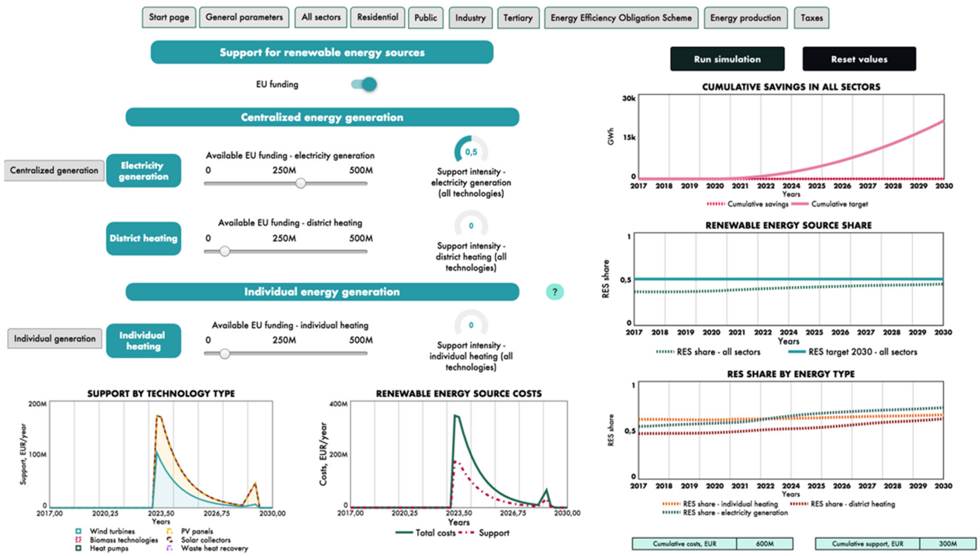980x556 pixels.
Task: Click individual heating EU funding slider handle
Action: [x=225, y=354]
